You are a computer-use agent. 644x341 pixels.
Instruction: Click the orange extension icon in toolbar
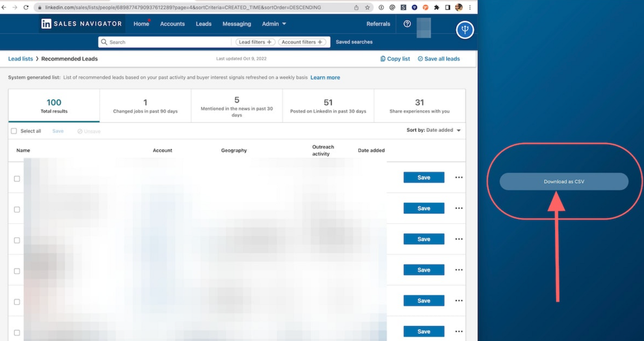(425, 7)
